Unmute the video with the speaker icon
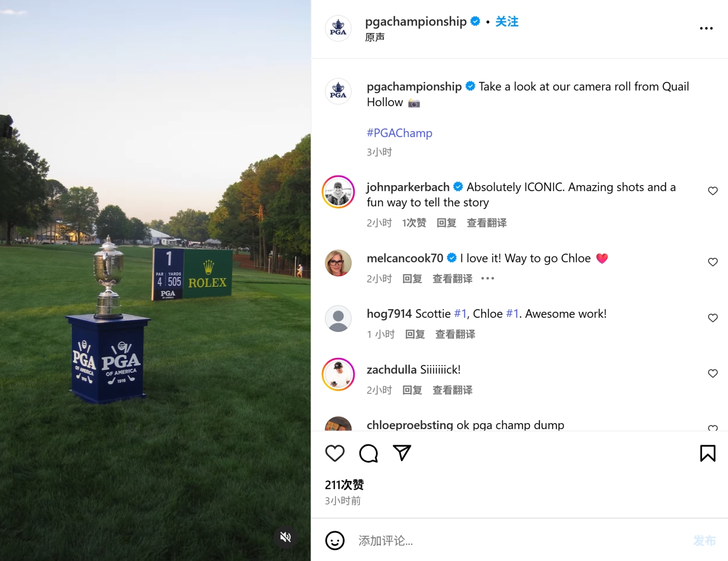The width and height of the screenshot is (728, 561). point(286,537)
